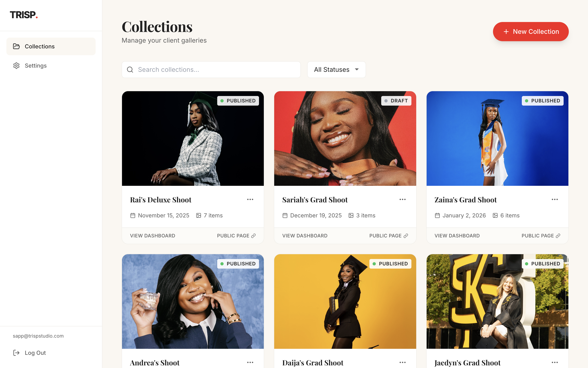Click the TRISP logo
This screenshot has height=368, width=588.
(24, 15)
